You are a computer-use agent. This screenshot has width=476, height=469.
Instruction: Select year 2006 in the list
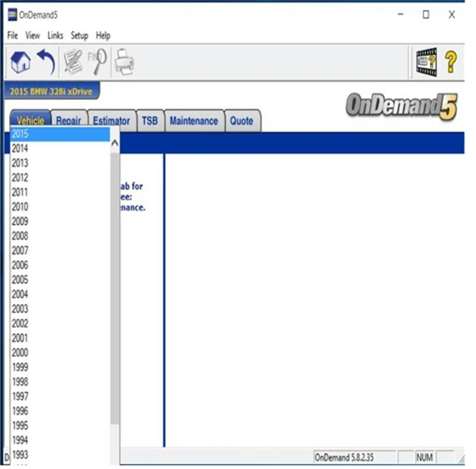[x=60, y=265]
